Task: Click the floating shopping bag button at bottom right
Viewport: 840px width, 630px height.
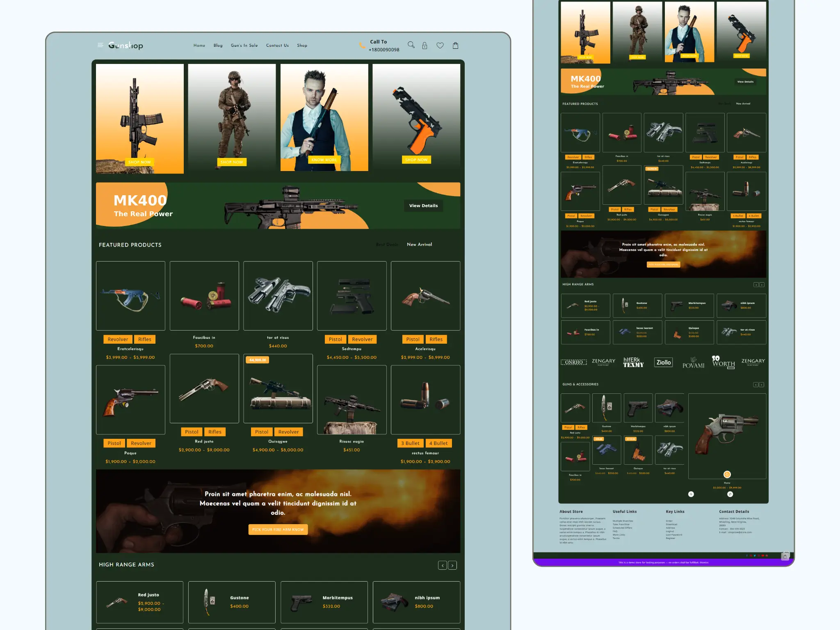Action: point(785,557)
